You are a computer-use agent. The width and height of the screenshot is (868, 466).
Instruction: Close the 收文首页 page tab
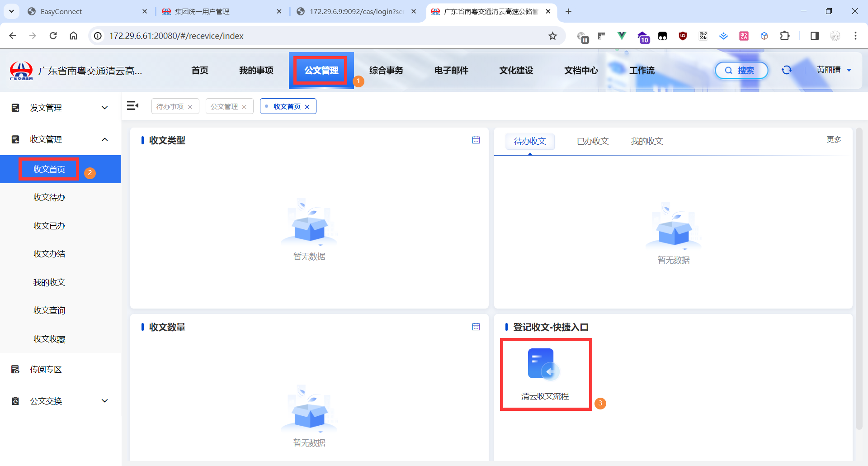pyautogui.click(x=307, y=107)
